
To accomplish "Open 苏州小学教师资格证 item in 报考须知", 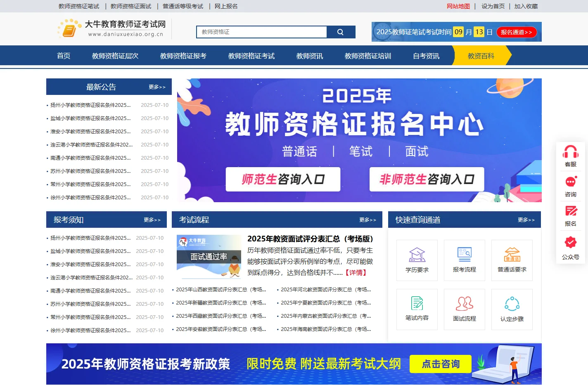I will (90, 304).
